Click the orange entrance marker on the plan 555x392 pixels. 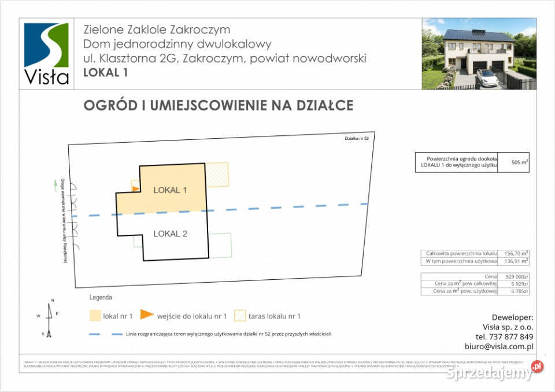coord(135,188)
